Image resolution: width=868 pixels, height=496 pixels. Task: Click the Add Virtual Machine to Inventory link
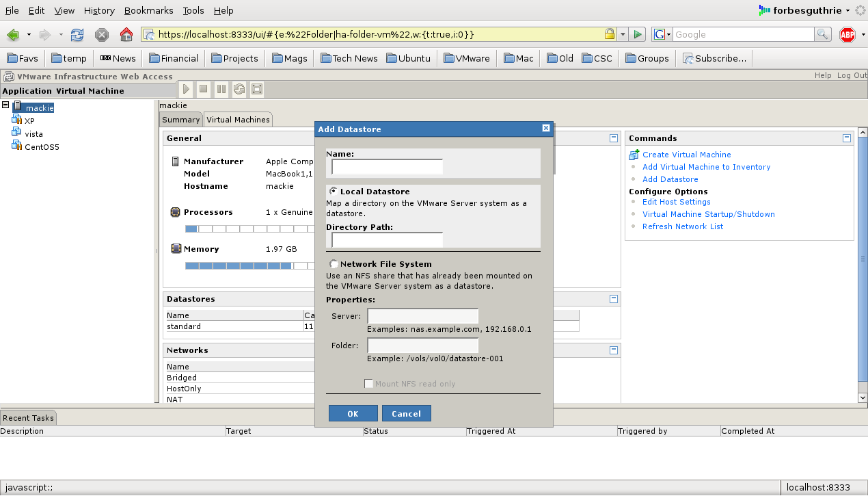(706, 167)
